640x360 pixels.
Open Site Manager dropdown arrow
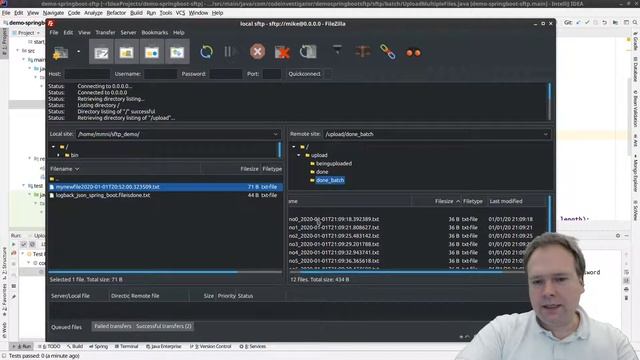coord(78,52)
